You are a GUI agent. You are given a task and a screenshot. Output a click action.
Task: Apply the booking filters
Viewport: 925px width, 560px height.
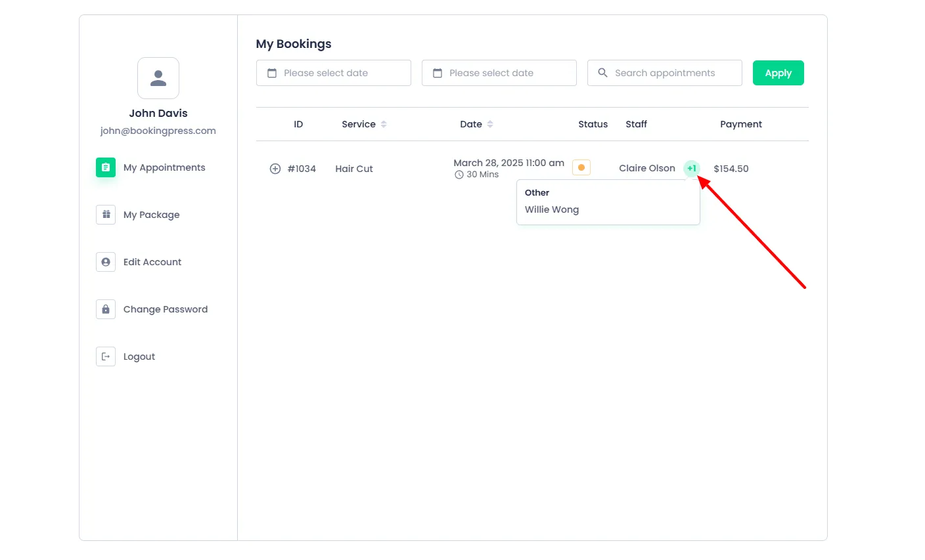coord(778,73)
